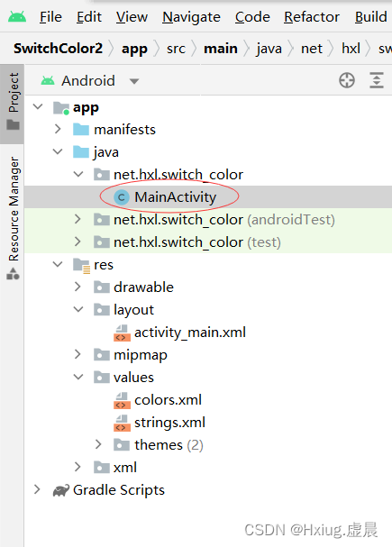The image size is (392, 547).
Task: Select the java folder icon
Action: point(81,152)
